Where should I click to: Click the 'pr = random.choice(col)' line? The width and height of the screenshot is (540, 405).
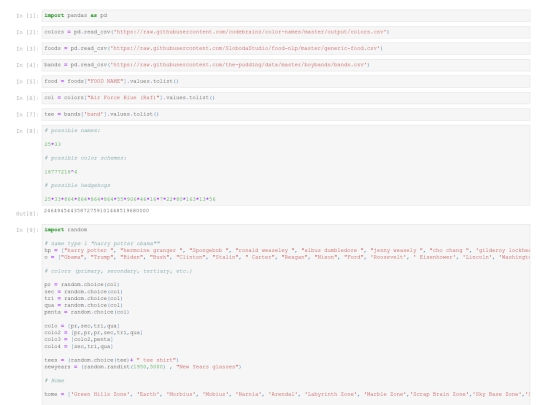tap(82, 284)
